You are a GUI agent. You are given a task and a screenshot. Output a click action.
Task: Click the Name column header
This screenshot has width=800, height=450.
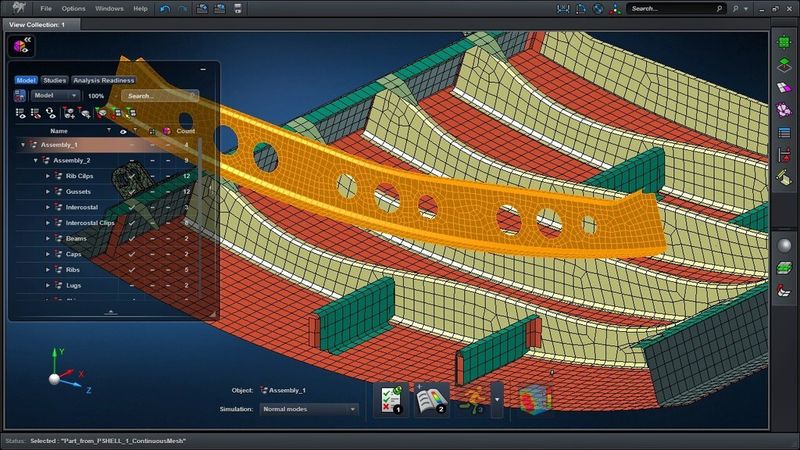pyautogui.click(x=59, y=131)
